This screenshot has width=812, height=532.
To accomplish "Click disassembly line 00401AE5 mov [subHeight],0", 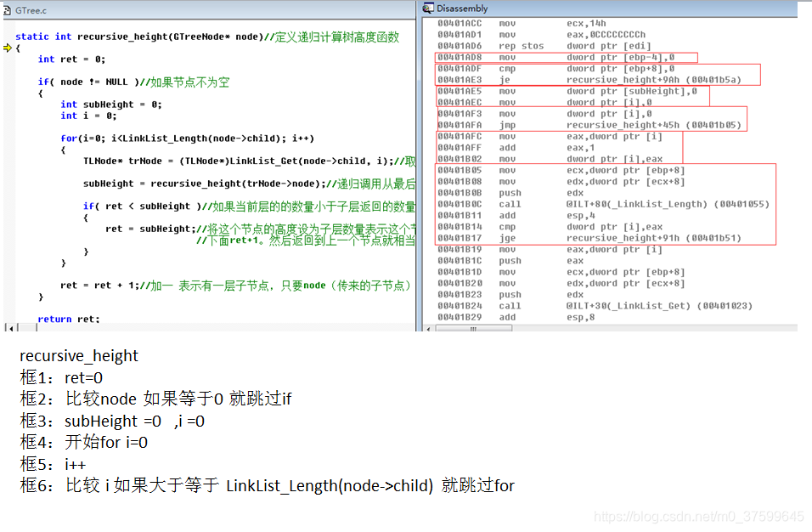I will [x=567, y=91].
